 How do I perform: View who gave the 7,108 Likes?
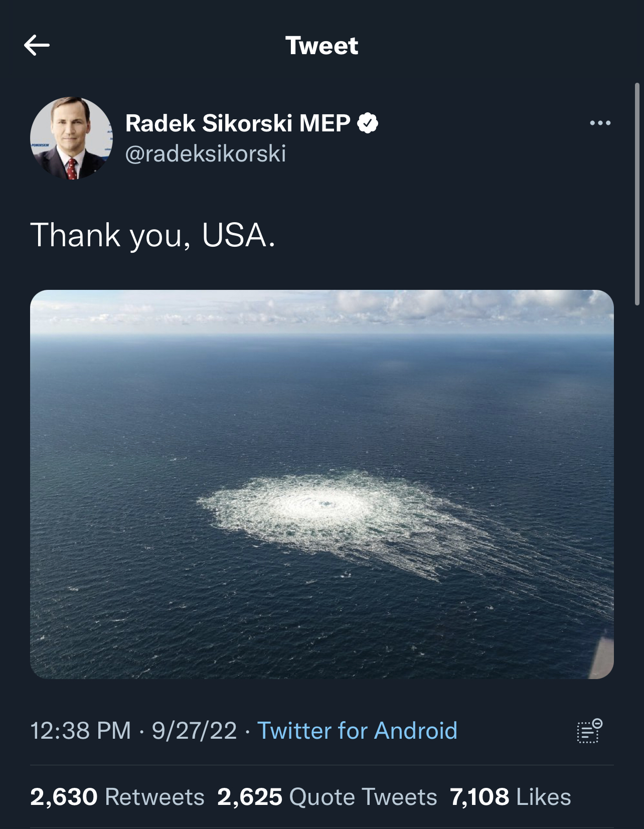coord(511,797)
